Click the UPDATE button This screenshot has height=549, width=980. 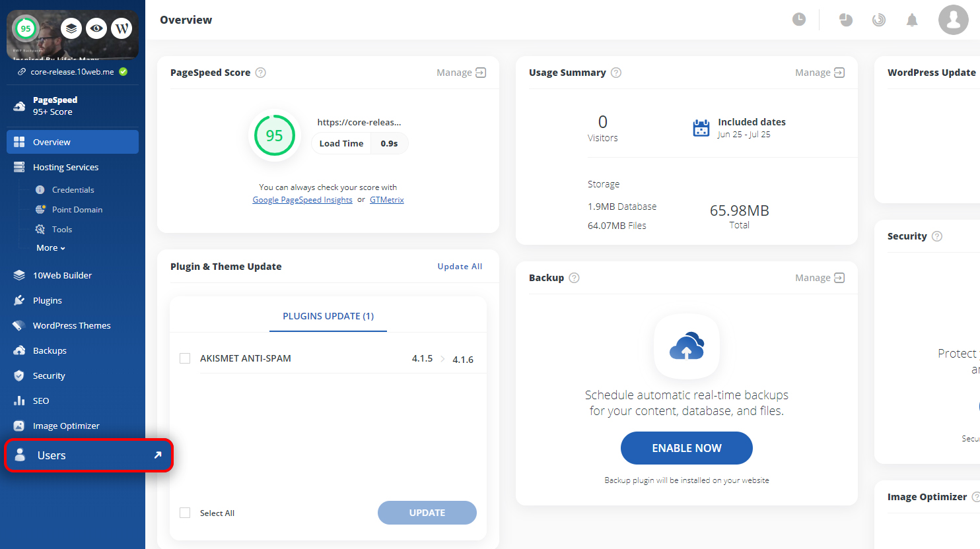(x=427, y=513)
